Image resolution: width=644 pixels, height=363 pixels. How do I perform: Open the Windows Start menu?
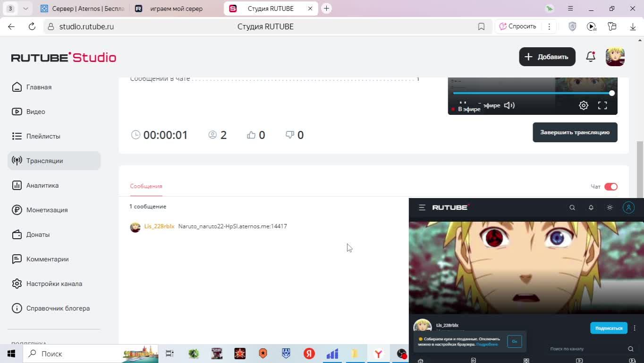pyautogui.click(x=11, y=354)
